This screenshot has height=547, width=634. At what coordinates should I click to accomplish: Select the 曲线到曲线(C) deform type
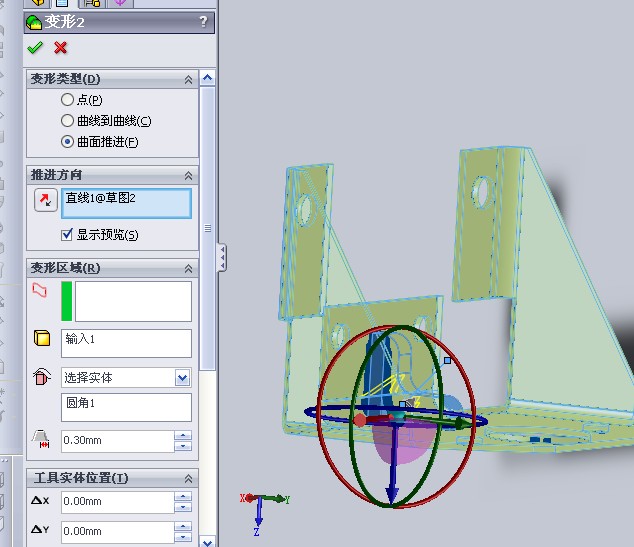(x=67, y=120)
